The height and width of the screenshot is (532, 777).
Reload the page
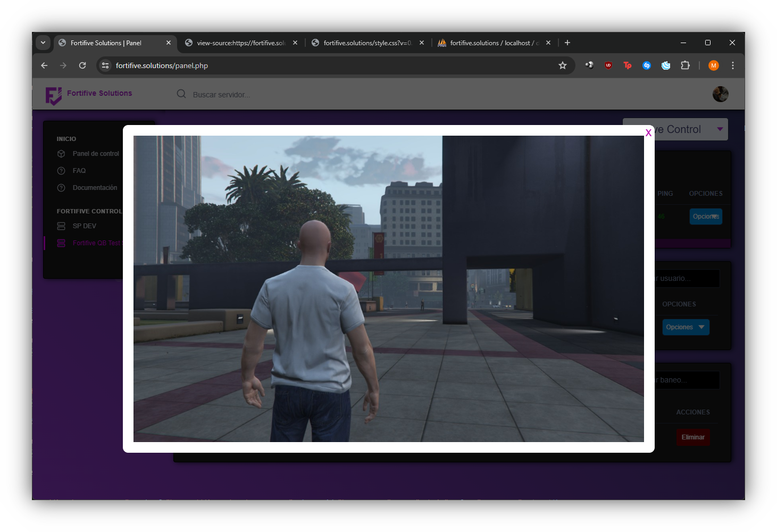82,65
